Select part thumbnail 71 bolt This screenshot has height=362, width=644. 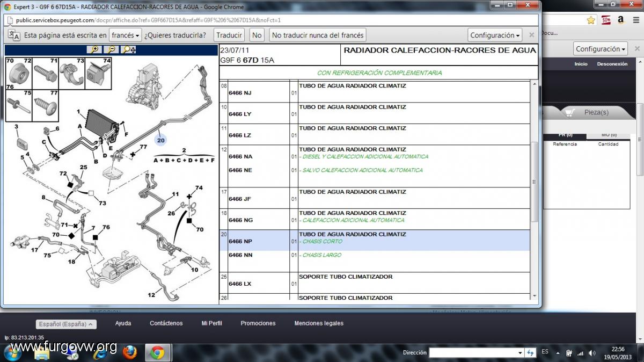coord(45,73)
